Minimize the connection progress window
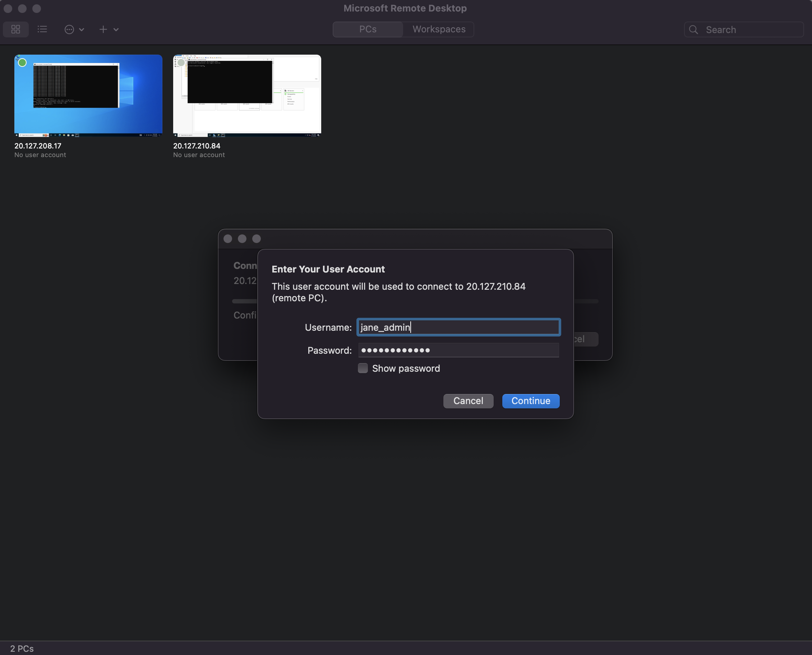The image size is (812, 655). point(242,239)
